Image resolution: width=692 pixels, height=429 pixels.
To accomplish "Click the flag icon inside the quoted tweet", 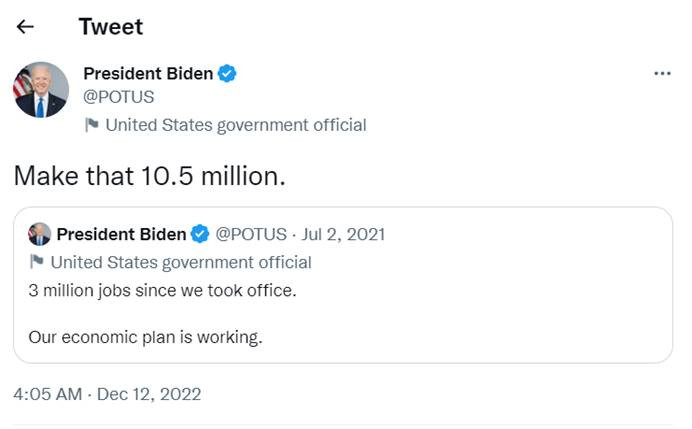I will [x=37, y=262].
